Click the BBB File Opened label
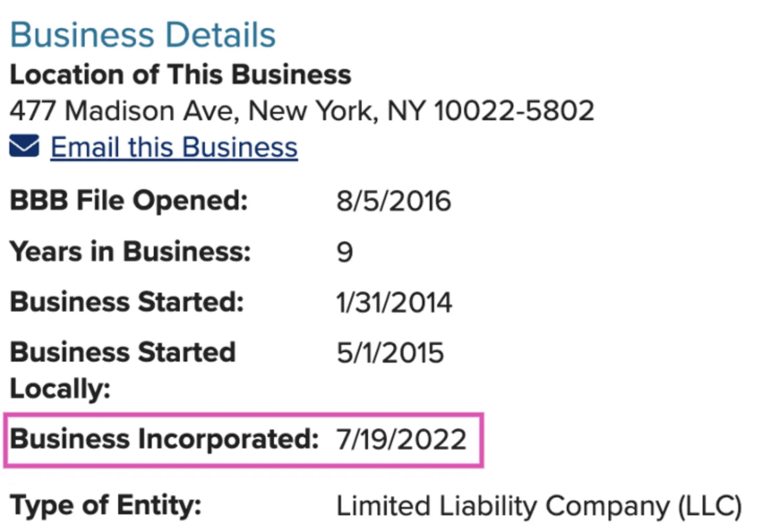This screenshot has width=780, height=532. [129, 201]
